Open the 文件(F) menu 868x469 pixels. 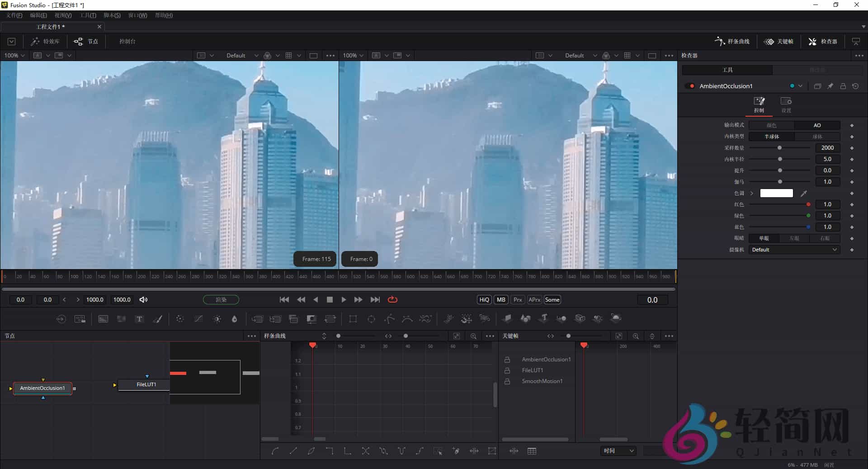(x=14, y=15)
